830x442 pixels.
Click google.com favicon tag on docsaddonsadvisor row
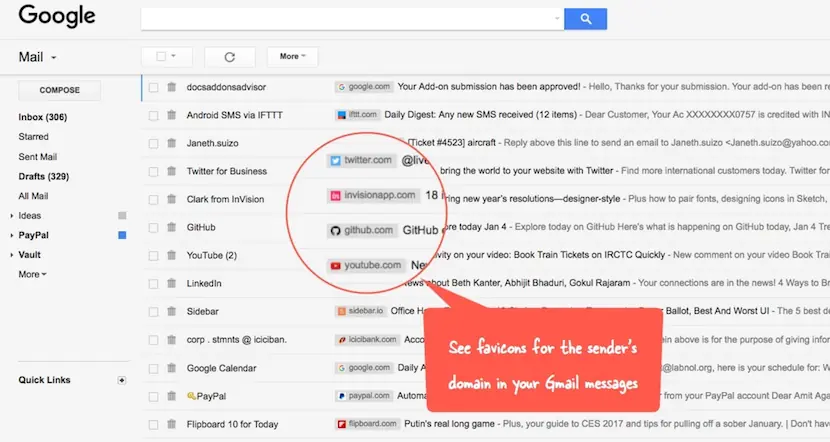(364, 87)
